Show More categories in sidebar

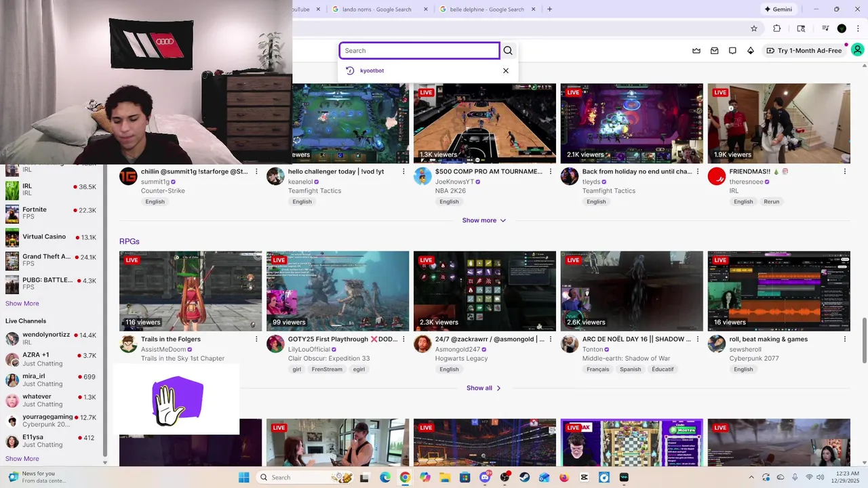click(x=22, y=304)
